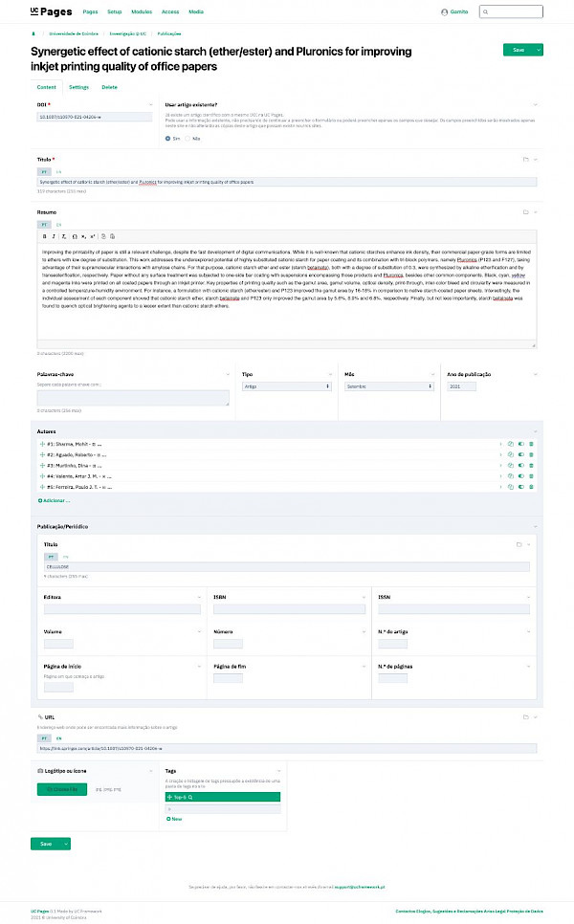Switch to the Settings tab
574x924 pixels.
[x=78, y=87]
